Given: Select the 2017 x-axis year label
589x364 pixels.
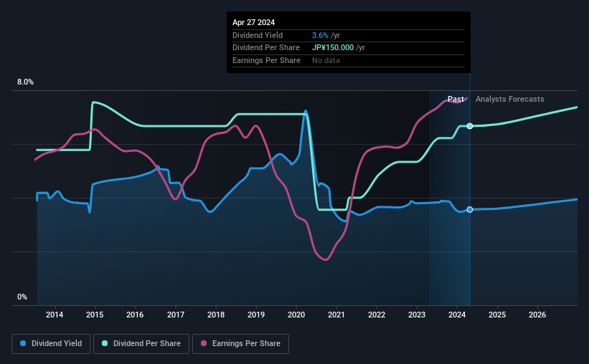Looking at the screenshot, I should point(176,315).
